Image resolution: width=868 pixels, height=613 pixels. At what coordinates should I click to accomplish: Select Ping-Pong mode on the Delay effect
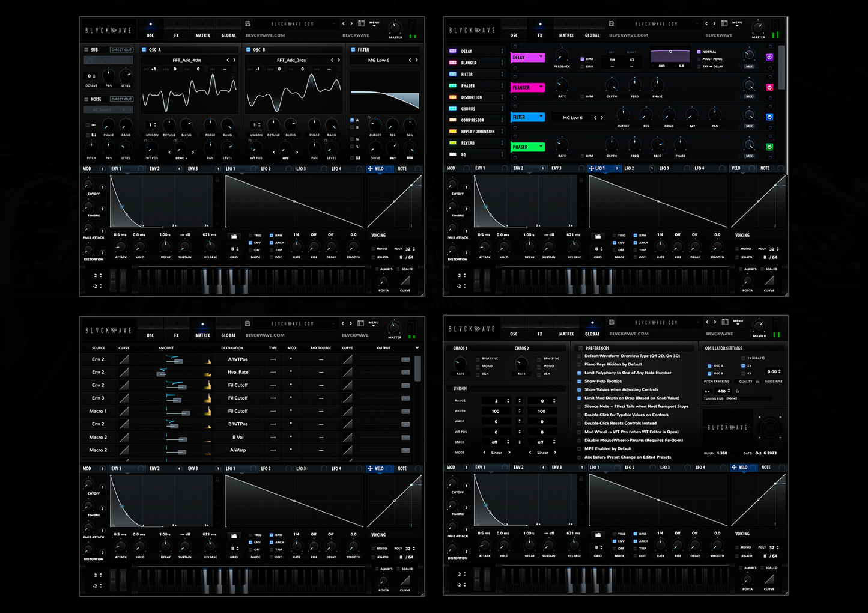pos(697,59)
